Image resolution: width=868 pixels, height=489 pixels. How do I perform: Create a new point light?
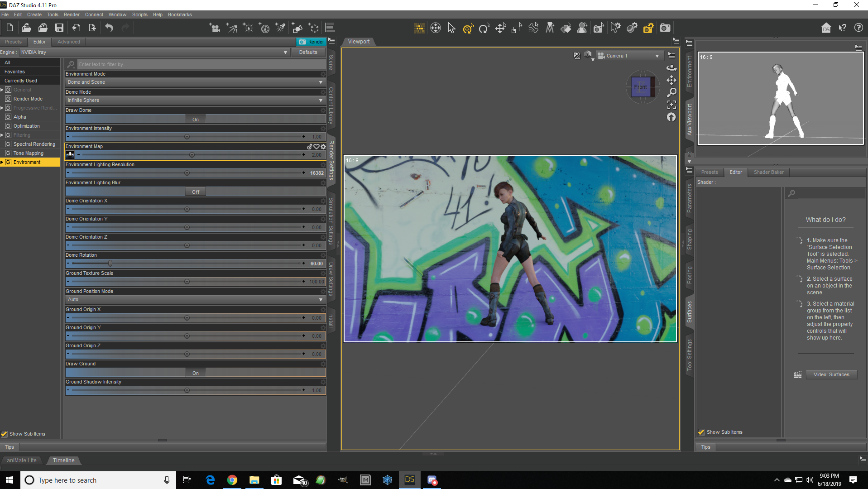click(x=248, y=28)
